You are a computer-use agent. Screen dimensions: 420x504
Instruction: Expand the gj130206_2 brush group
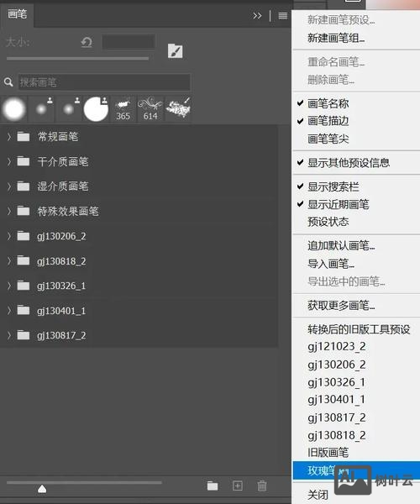[9, 236]
